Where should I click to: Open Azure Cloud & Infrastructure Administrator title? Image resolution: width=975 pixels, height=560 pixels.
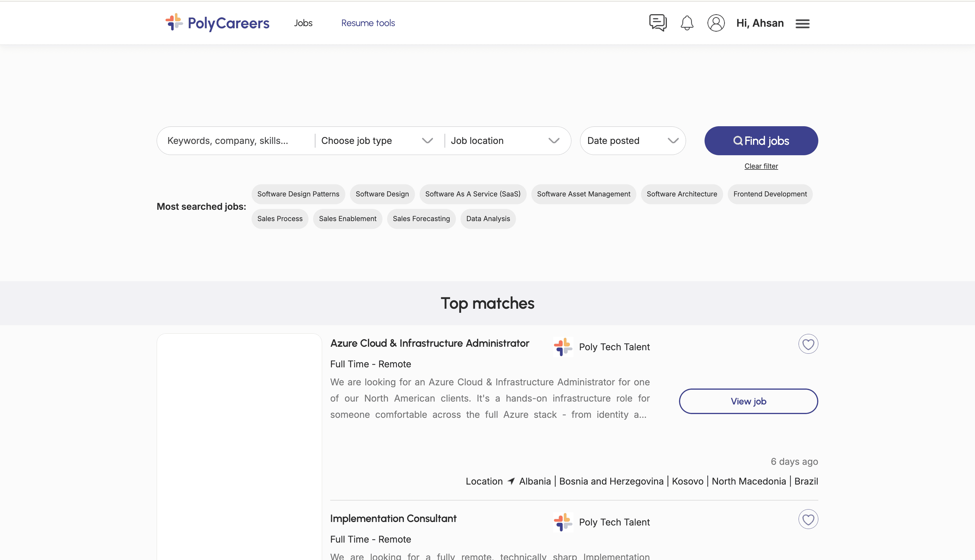tap(430, 343)
